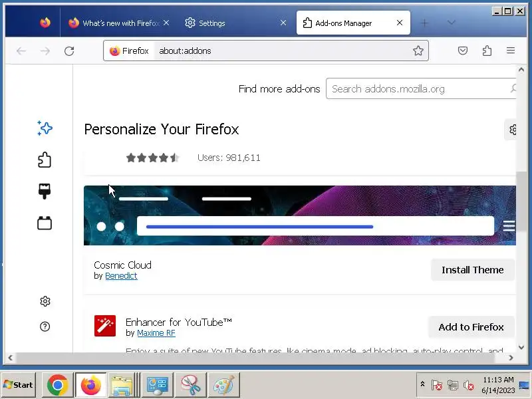Image resolution: width=532 pixels, height=399 pixels.
Task: Click the Personalize Your Firefox heading
Action: tap(162, 129)
